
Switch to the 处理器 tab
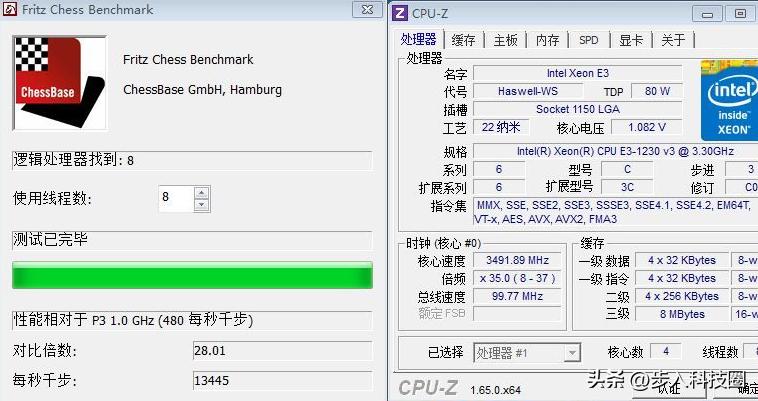[418, 40]
